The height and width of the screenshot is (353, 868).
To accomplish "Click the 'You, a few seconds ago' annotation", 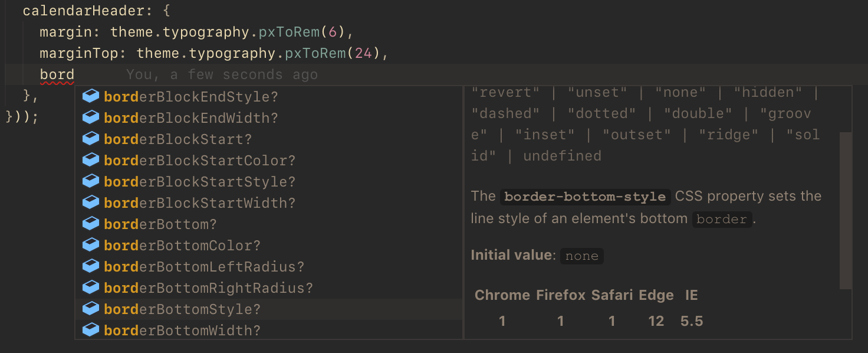I will (x=222, y=75).
